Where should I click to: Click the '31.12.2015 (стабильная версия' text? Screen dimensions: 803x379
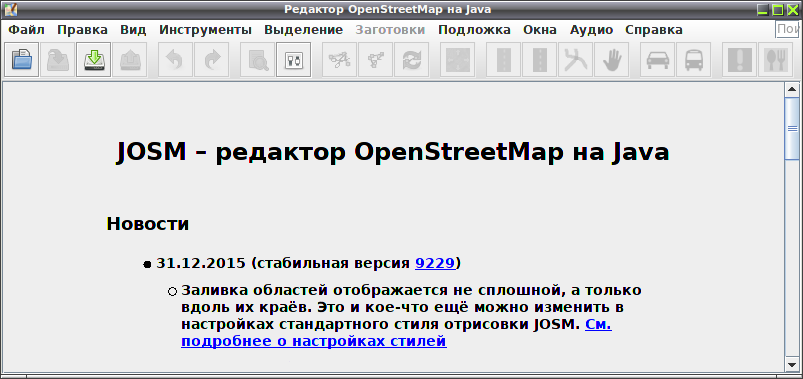(x=284, y=263)
